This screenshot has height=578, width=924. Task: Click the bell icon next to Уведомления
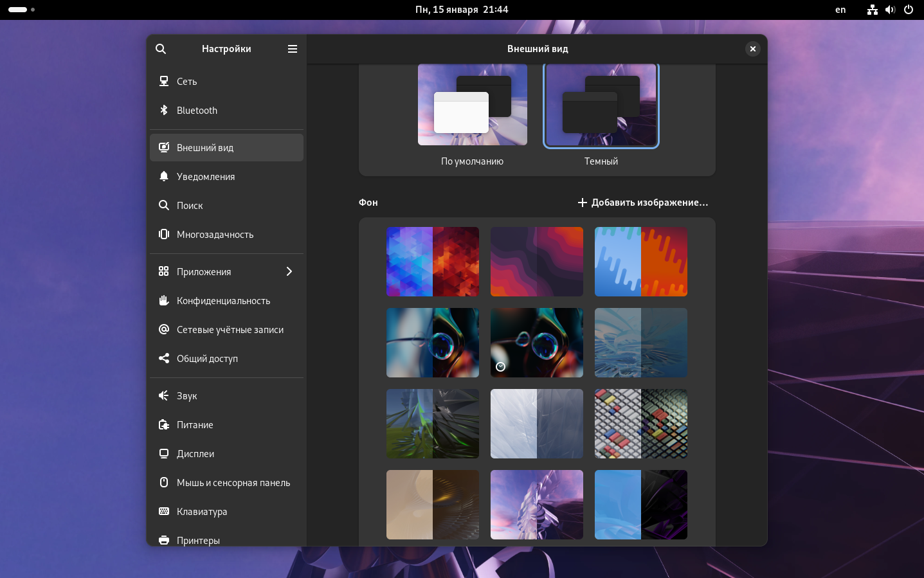click(164, 177)
